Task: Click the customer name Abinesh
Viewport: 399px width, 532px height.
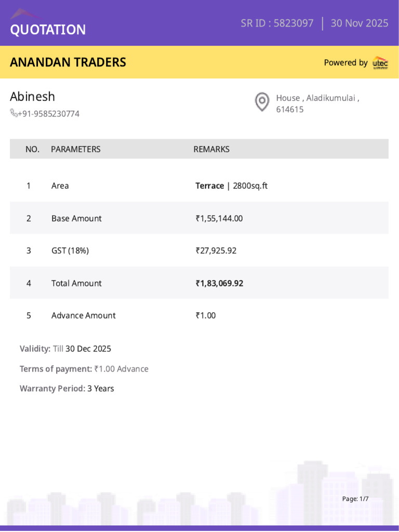Action: click(33, 97)
